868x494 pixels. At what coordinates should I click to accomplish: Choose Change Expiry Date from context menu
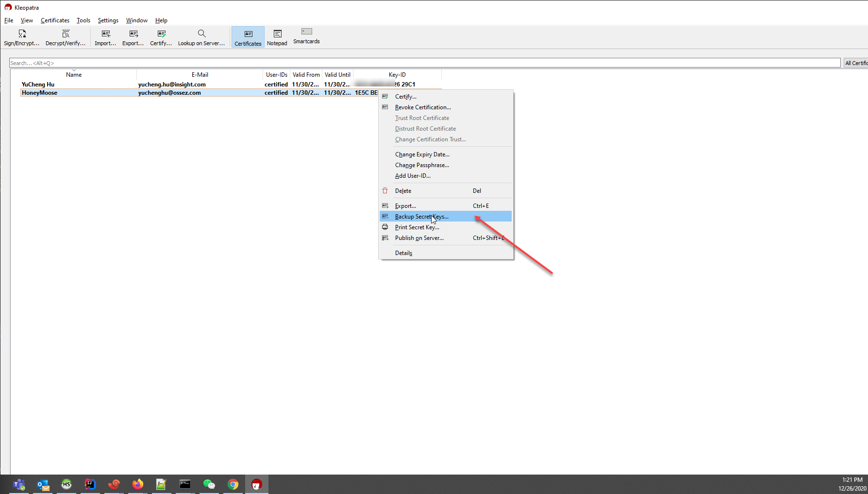(x=445, y=154)
